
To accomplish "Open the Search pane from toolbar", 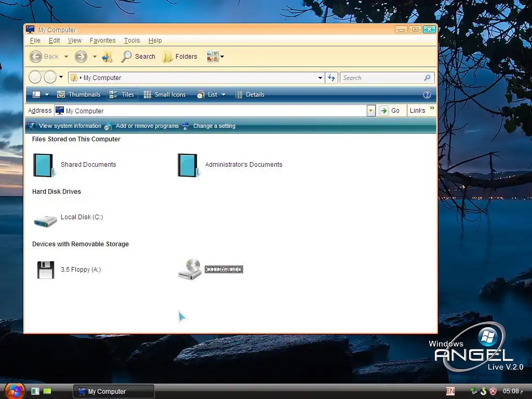I will (138, 57).
